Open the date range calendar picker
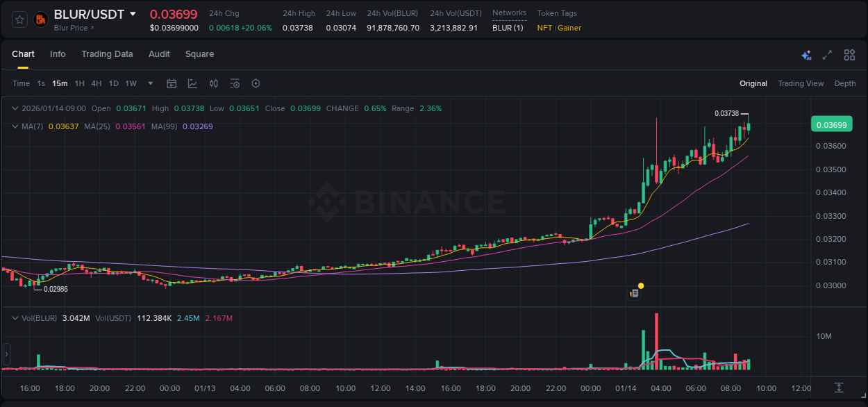Screen dimensions: 868x407 (172, 83)
